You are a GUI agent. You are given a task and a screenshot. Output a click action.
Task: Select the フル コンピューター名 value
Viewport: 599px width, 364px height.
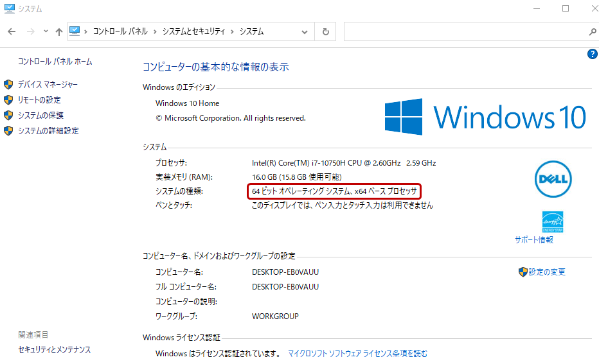coord(285,286)
